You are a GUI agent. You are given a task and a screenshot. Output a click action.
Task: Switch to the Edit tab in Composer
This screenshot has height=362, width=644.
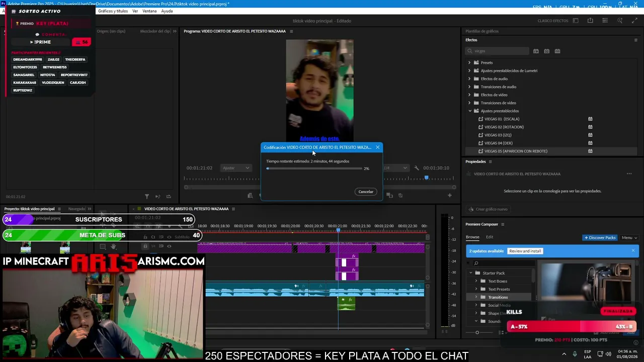click(x=490, y=237)
